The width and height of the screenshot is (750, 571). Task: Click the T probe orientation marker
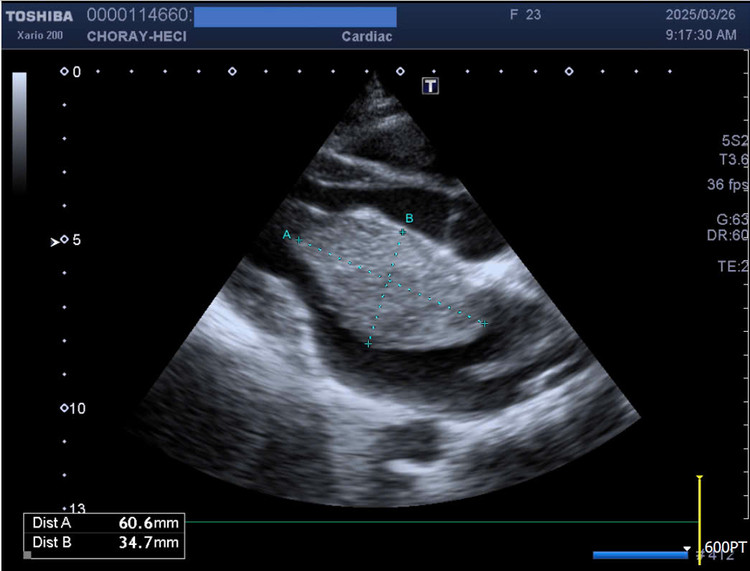pos(431,86)
